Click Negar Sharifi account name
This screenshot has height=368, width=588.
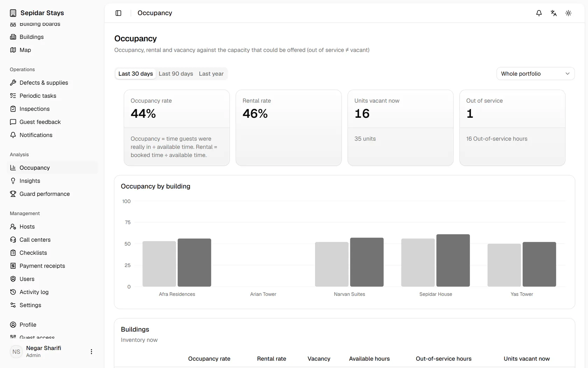click(x=43, y=348)
